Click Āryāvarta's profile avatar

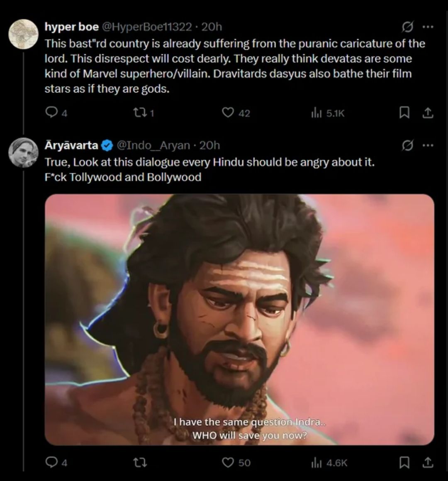click(x=23, y=152)
